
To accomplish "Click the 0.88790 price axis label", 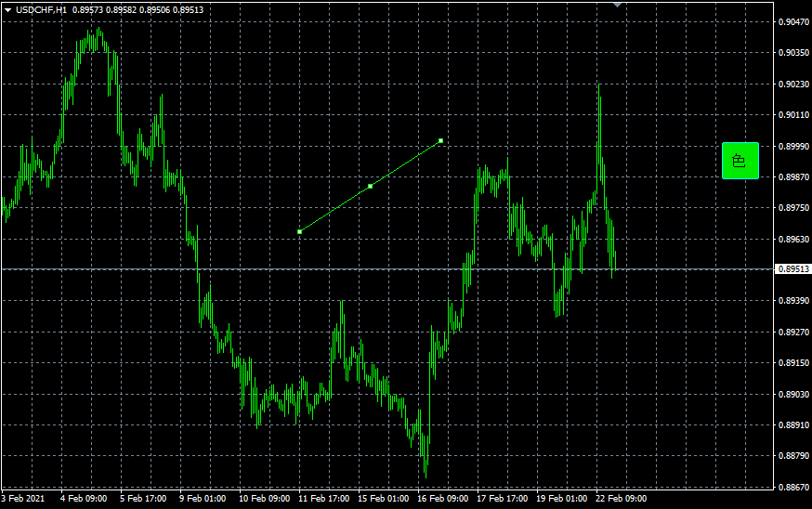I will coord(793,456).
